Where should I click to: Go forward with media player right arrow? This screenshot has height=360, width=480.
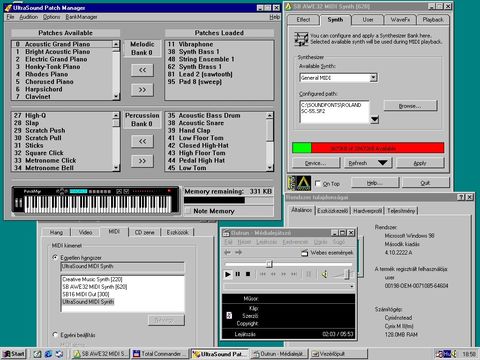(239, 252)
